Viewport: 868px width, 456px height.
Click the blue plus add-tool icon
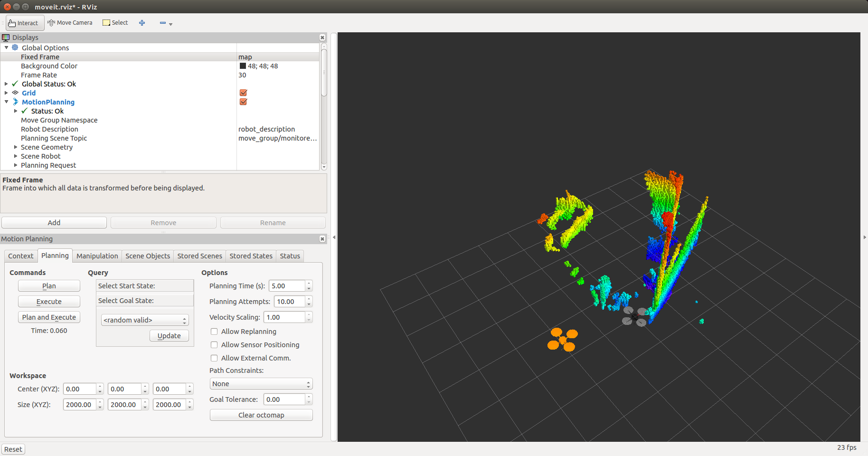coord(142,23)
